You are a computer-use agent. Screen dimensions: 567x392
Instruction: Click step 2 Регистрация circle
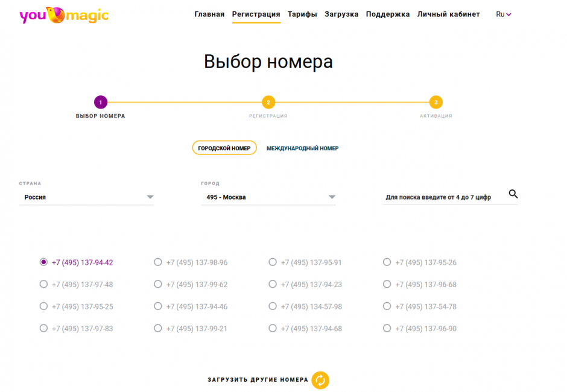[x=268, y=103]
